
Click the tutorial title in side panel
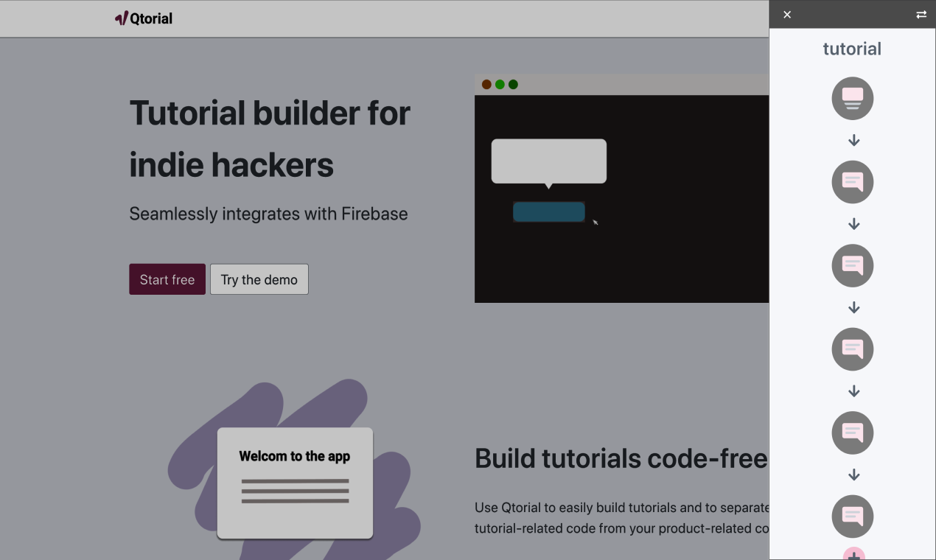point(852,49)
